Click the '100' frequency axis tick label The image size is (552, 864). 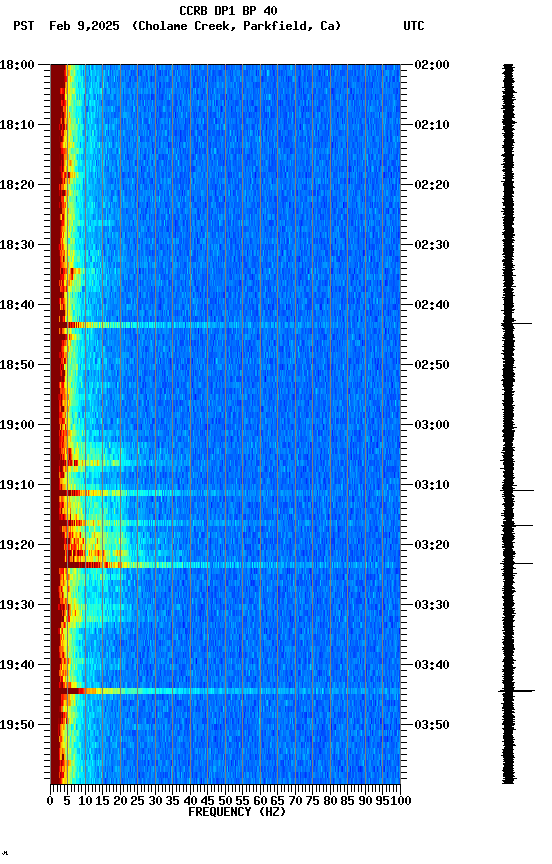[x=401, y=802]
